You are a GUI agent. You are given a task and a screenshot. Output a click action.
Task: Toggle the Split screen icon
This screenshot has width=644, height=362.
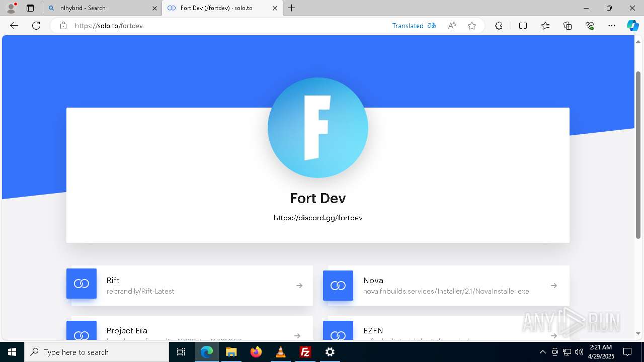pos(523,26)
